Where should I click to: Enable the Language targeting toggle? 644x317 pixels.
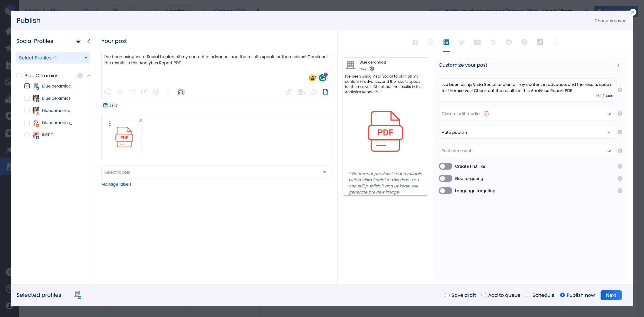tap(445, 191)
